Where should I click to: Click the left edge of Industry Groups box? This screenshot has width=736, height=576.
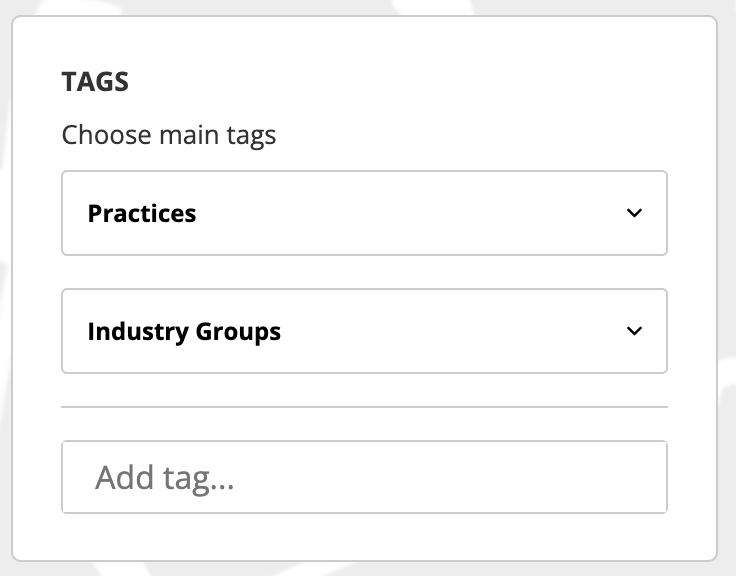pyautogui.click(x=68, y=331)
